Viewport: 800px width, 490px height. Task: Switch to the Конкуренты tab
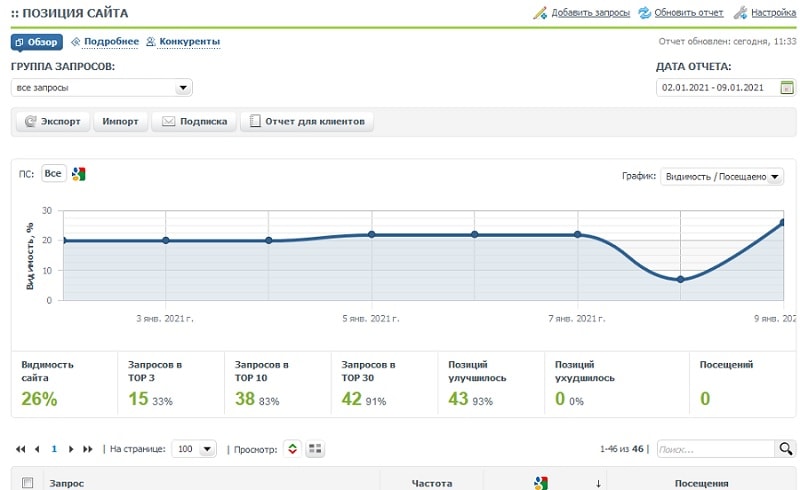[184, 42]
